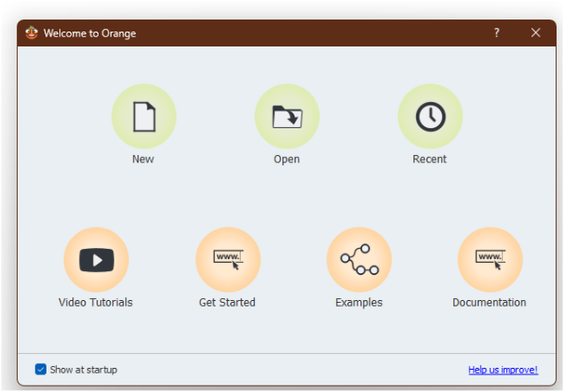Close the Welcome to Orange dialog
The image size is (564, 392).
click(x=535, y=33)
